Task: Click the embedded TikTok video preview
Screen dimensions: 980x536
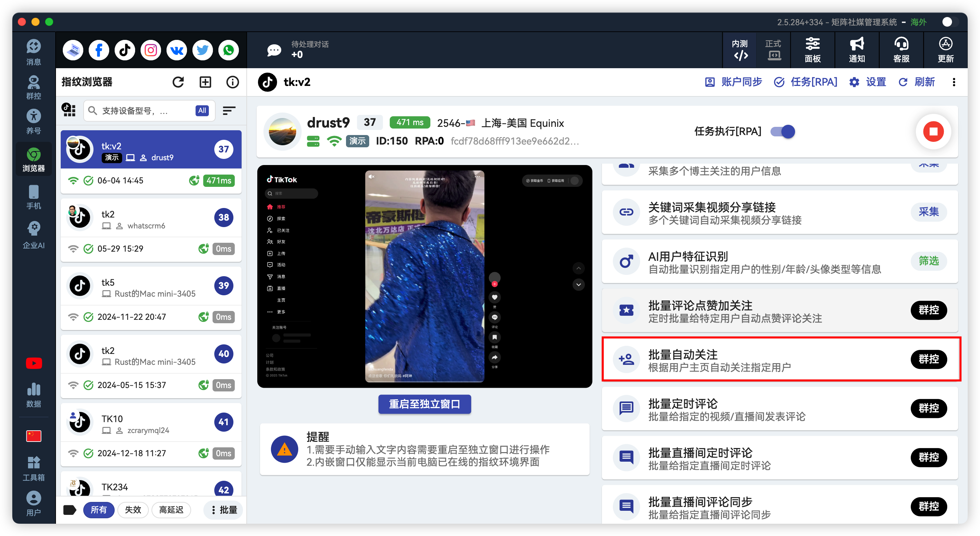Action: pyautogui.click(x=424, y=276)
